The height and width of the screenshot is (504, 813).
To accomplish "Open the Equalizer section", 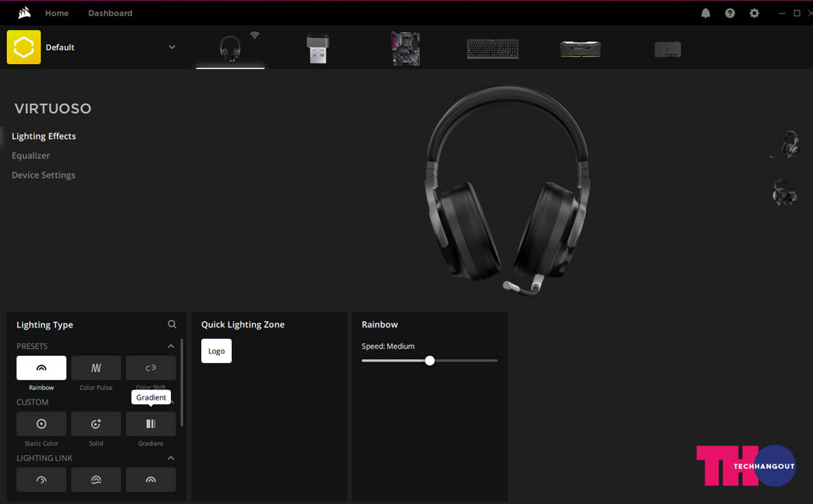I will point(31,155).
